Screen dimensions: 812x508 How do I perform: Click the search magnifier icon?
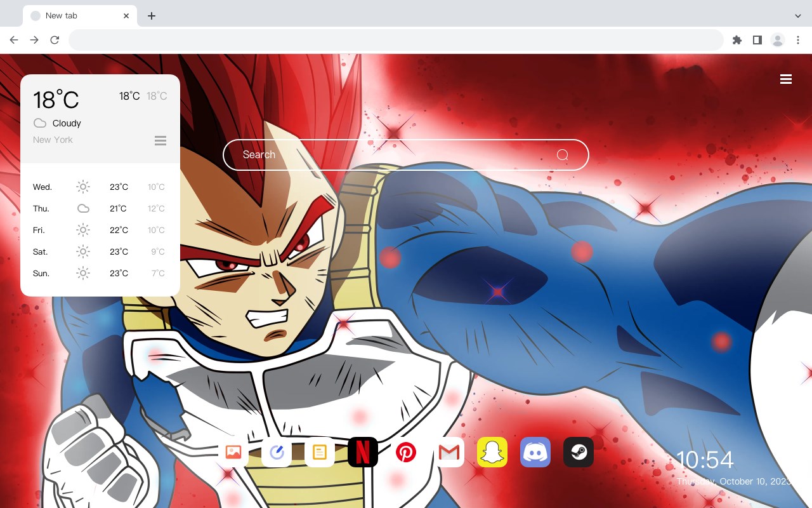pos(563,155)
